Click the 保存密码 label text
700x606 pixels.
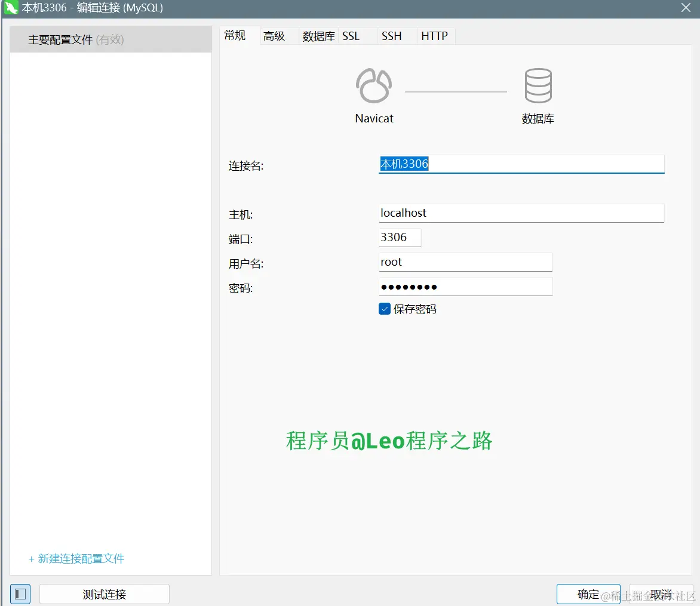415,309
